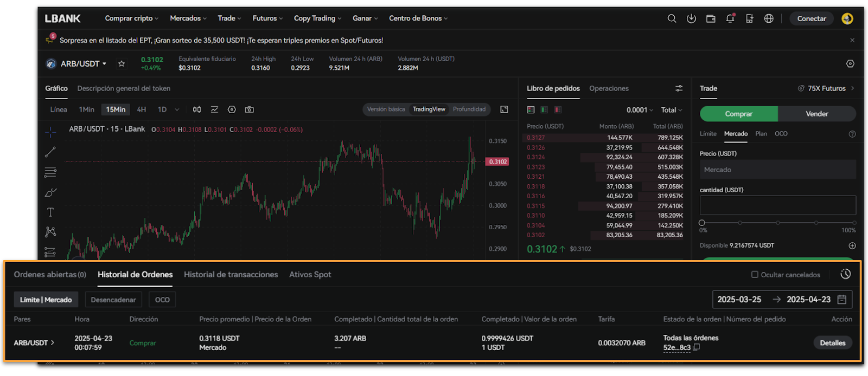Select Profundidad chart mode
Viewport: 868px width, 376px height.
(469, 109)
